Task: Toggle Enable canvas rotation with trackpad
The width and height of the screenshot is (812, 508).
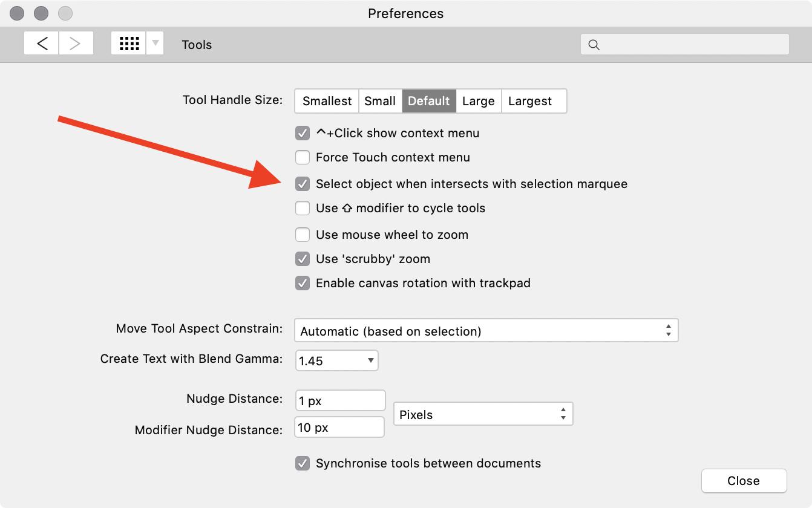Action: point(302,283)
